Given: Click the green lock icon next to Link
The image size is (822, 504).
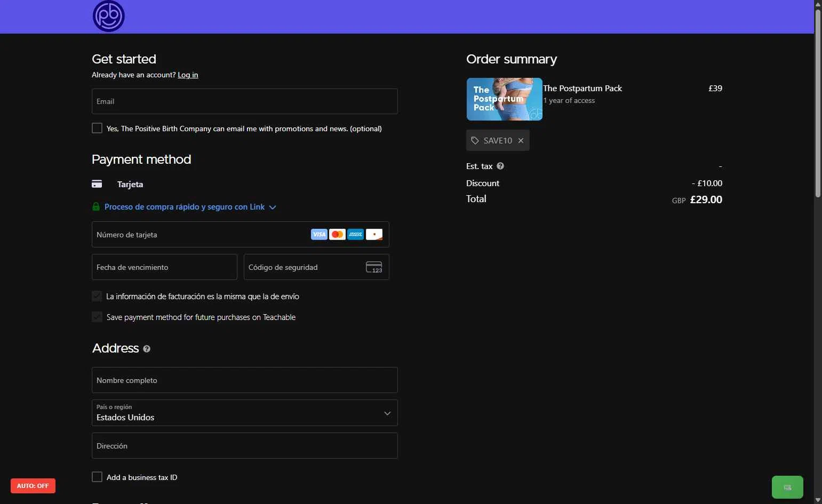Looking at the screenshot, I should [x=96, y=206].
